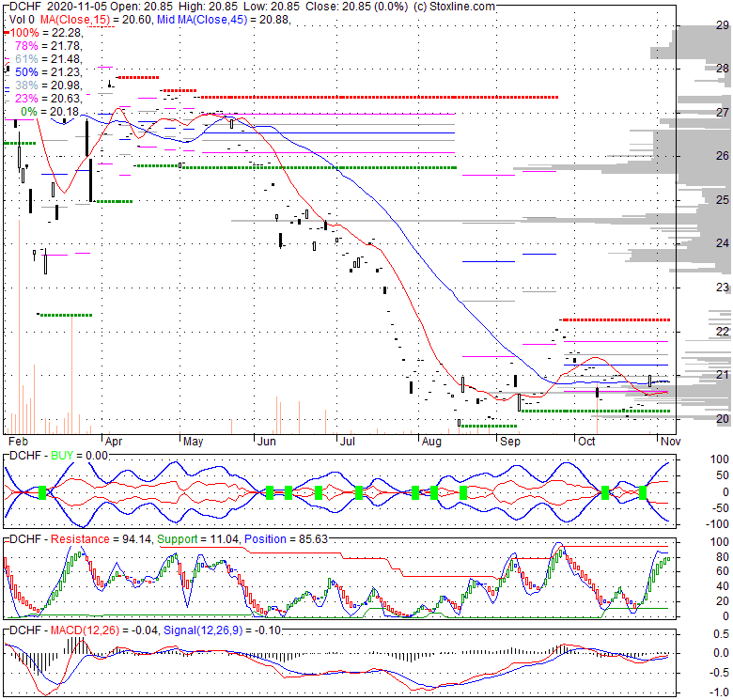Click the MACD axis label '-1.0'
Screen dimensions: 733x700
tap(720, 692)
